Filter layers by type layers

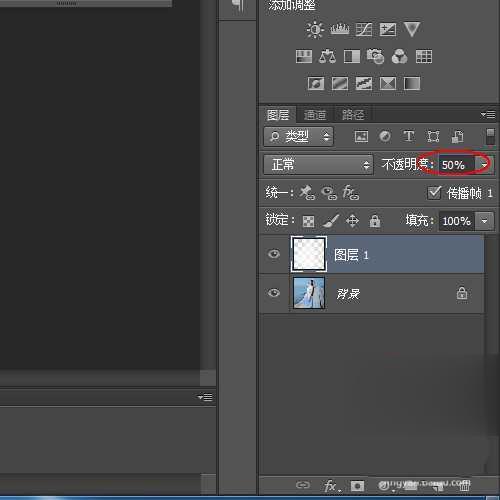pos(409,136)
